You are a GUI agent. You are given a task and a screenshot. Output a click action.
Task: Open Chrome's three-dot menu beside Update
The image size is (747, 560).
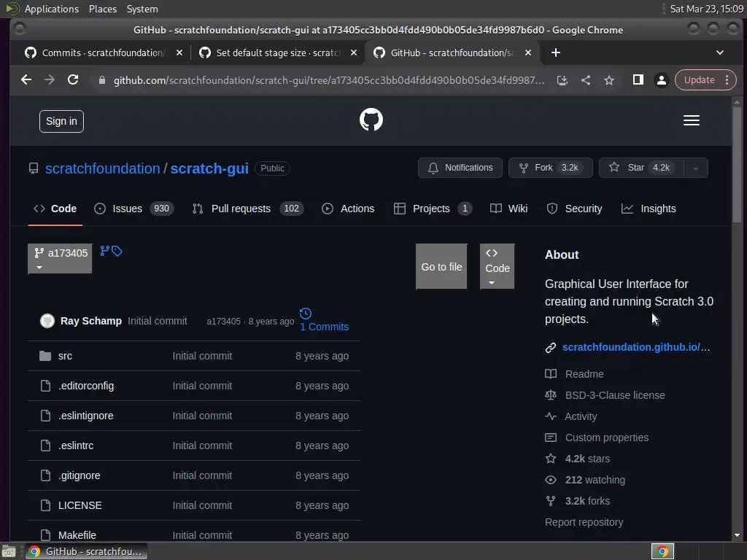click(727, 80)
